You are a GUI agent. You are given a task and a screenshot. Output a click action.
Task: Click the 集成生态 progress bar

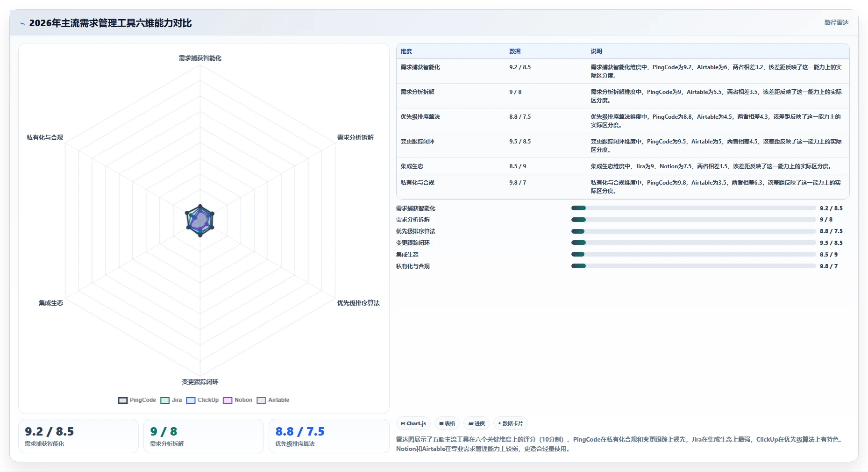pos(693,254)
